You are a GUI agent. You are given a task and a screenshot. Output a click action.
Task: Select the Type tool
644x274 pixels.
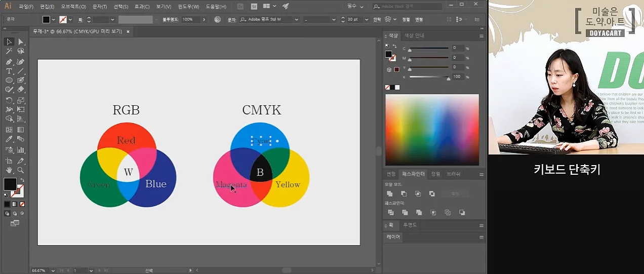coord(9,71)
